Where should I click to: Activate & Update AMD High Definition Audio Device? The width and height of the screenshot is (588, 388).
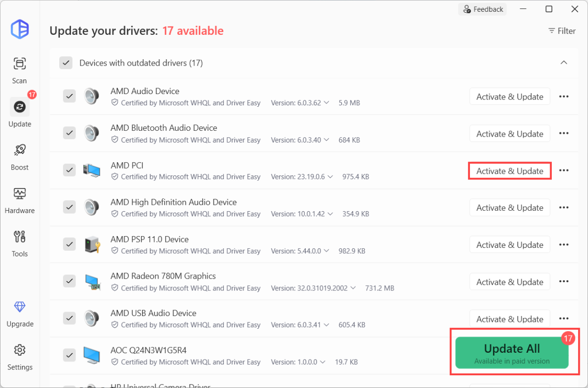point(510,208)
